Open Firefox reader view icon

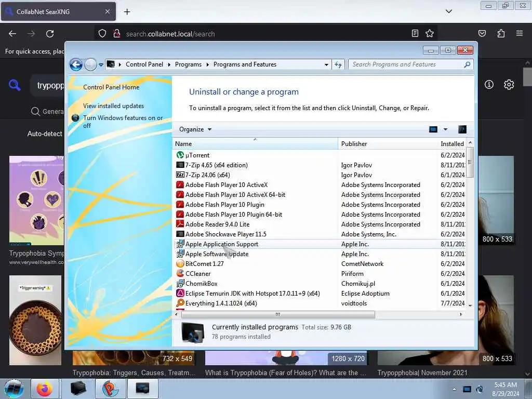(415, 33)
